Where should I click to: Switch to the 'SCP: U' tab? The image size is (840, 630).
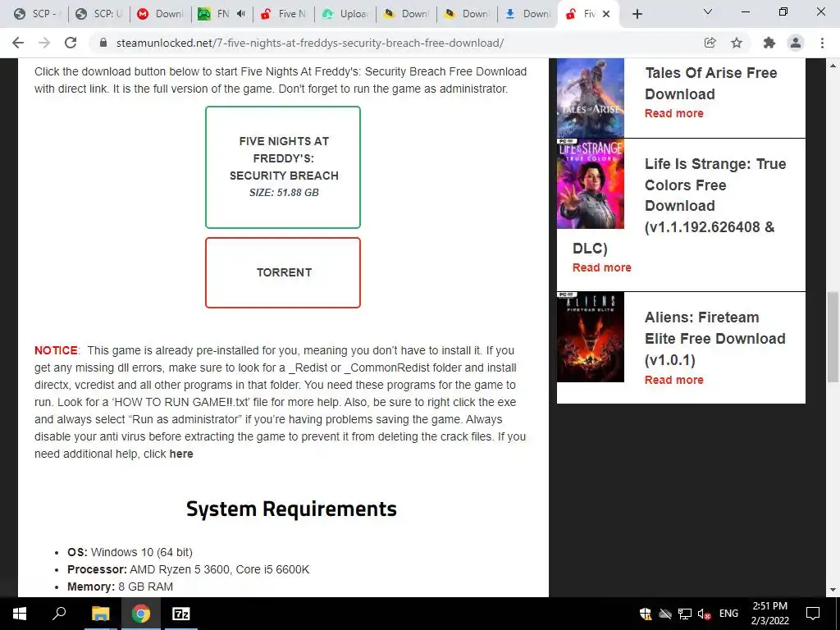(99, 14)
